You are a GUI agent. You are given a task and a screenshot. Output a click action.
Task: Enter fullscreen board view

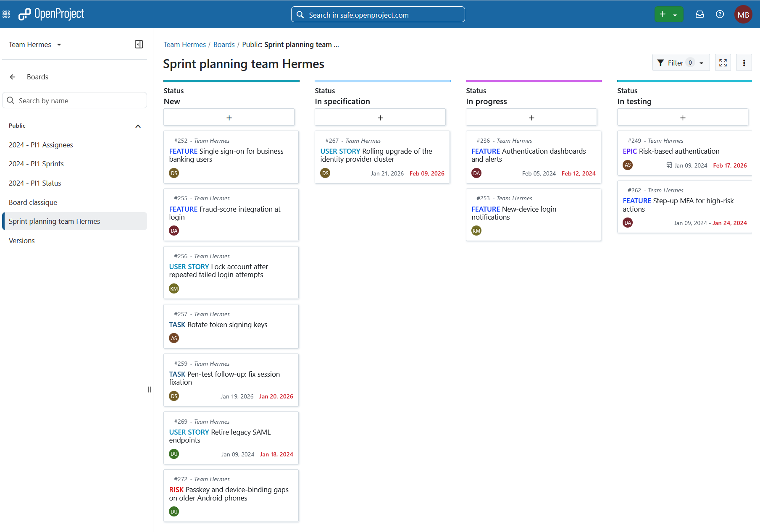tap(723, 63)
